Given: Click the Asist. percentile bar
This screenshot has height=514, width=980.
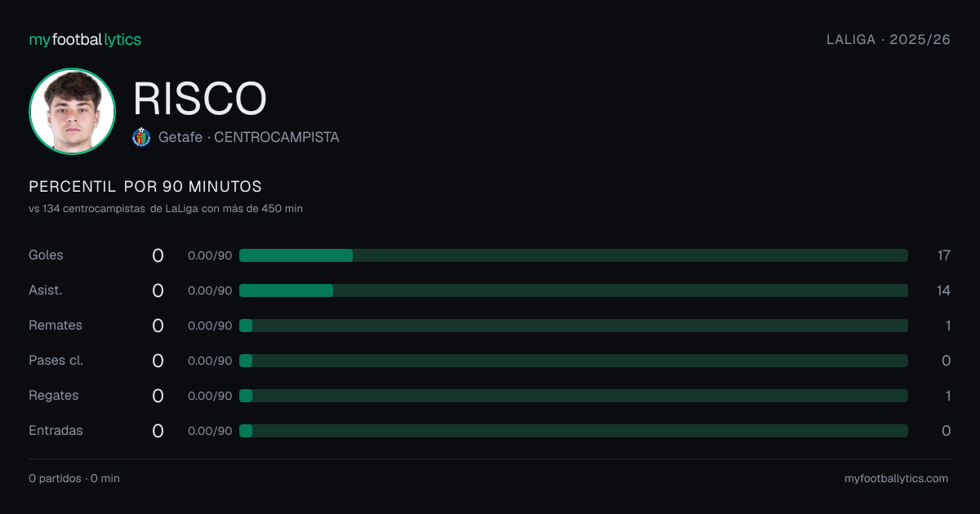Looking at the screenshot, I should (x=573, y=290).
